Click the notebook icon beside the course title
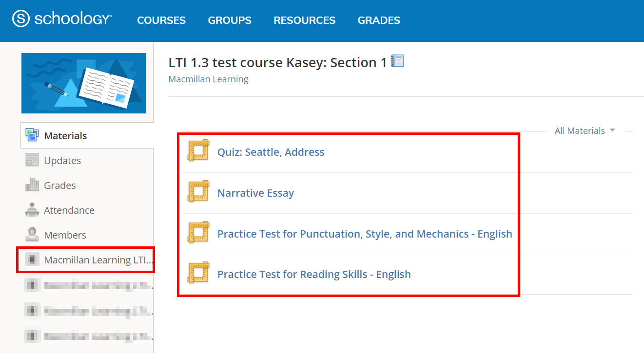Screen dimensions: 644x353 (x=397, y=61)
